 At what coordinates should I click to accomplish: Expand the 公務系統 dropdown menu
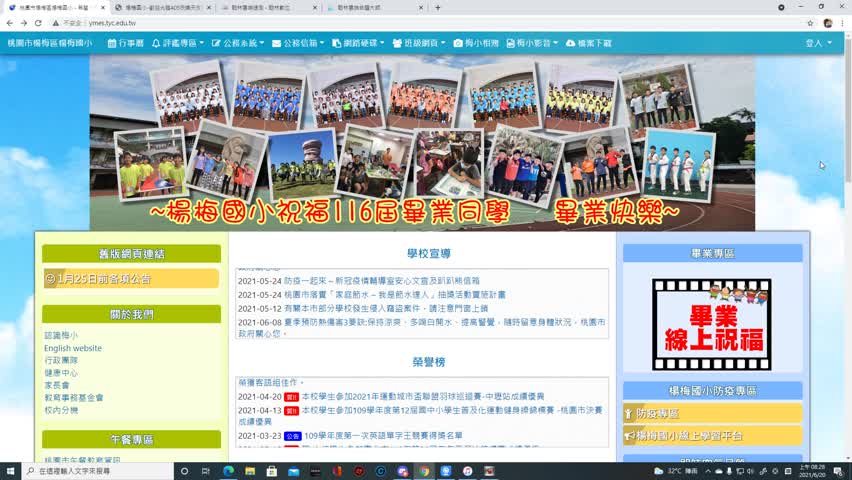click(x=243, y=43)
